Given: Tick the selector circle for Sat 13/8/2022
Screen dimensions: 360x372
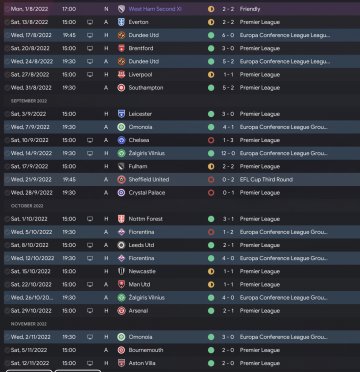Looking at the screenshot, I should click(7, 22).
